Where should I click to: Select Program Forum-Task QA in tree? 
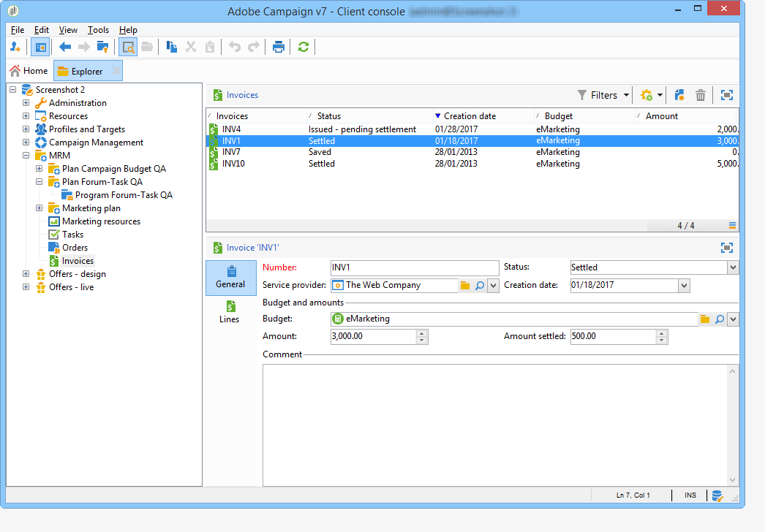(x=124, y=195)
